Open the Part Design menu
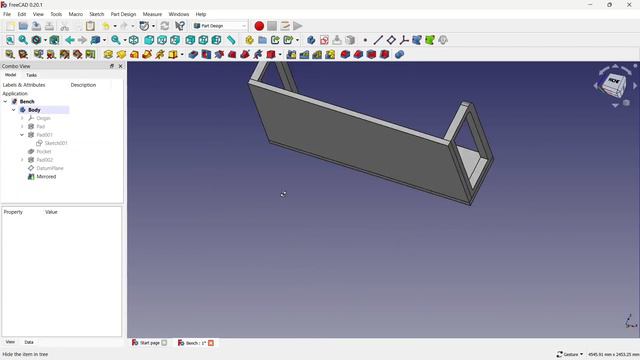 point(123,14)
